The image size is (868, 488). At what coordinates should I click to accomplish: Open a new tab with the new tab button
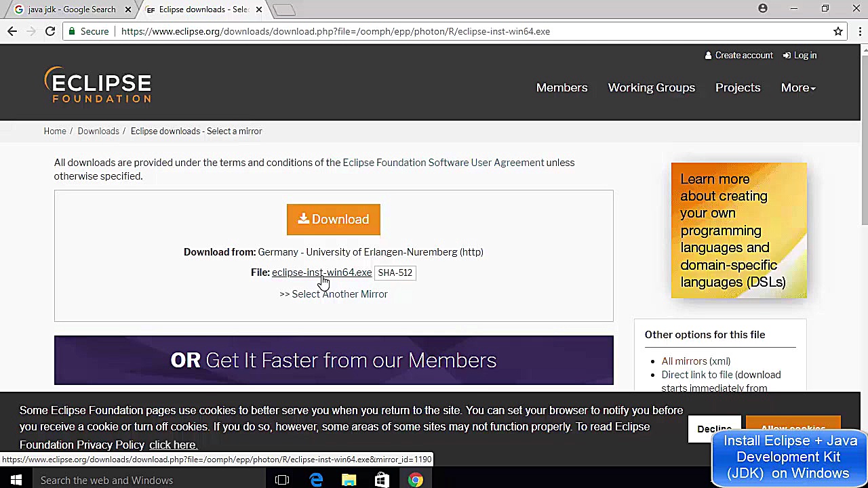click(285, 9)
